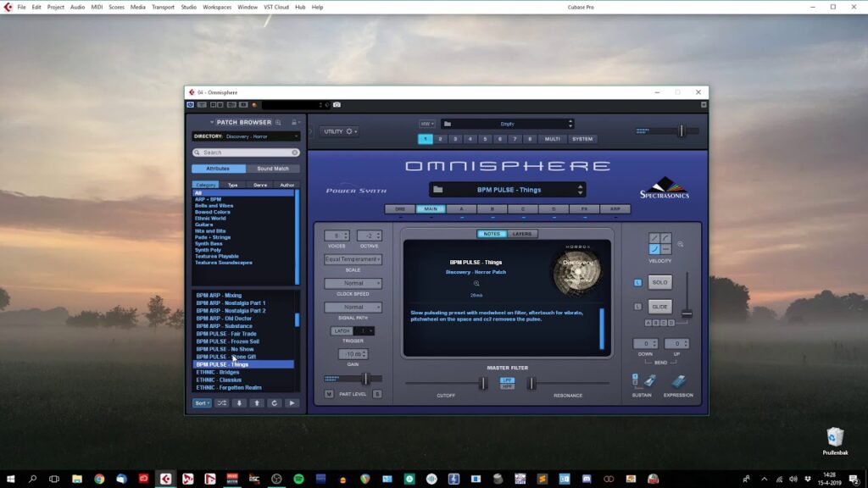Toggle the SOLO button
This screenshot has width=868, height=488.
point(659,283)
